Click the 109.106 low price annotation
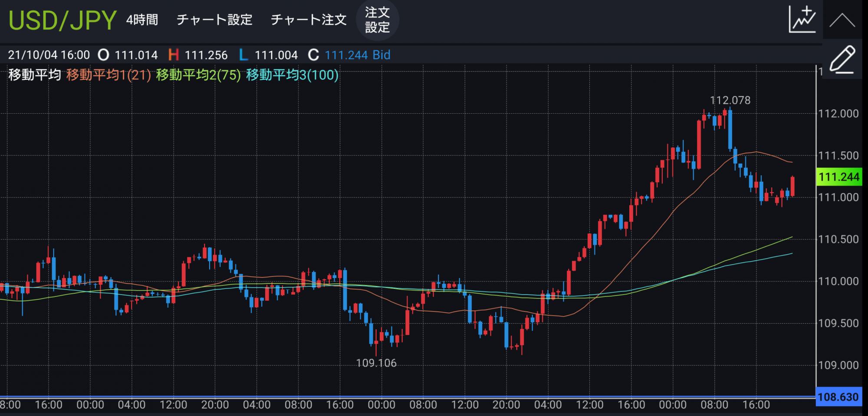 click(376, 363)
